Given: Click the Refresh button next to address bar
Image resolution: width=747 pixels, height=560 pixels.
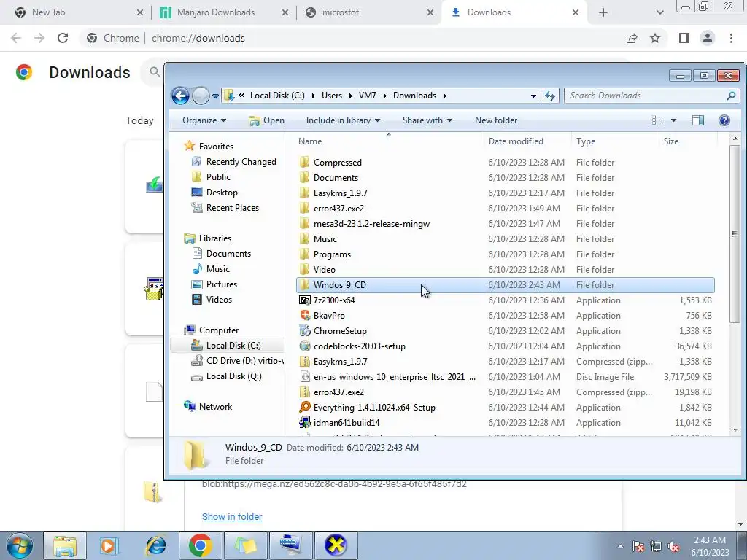Looking at the screenshot, I should [550, 96].
